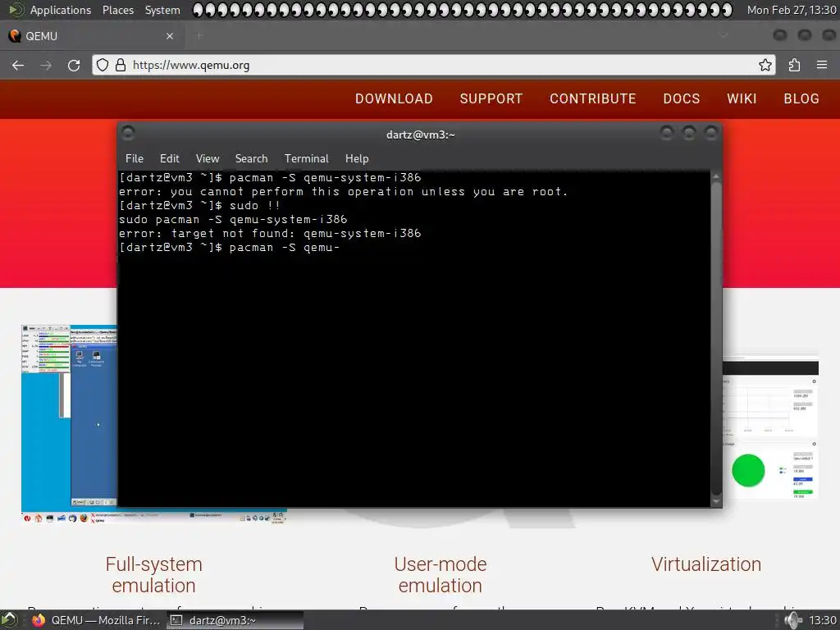840x630 pixels.
Task: Click the show desktop icon in the taskbar
Action: pyautogui.click(x=10, y=620)
